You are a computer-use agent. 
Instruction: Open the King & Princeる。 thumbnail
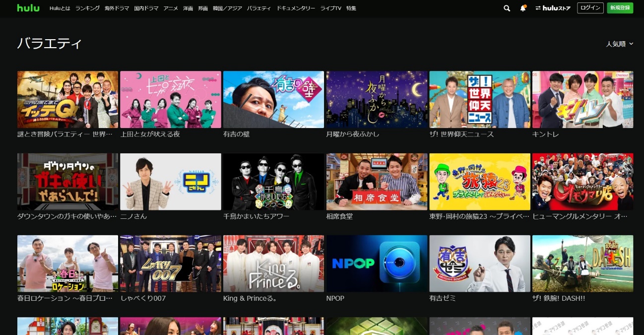273,264
